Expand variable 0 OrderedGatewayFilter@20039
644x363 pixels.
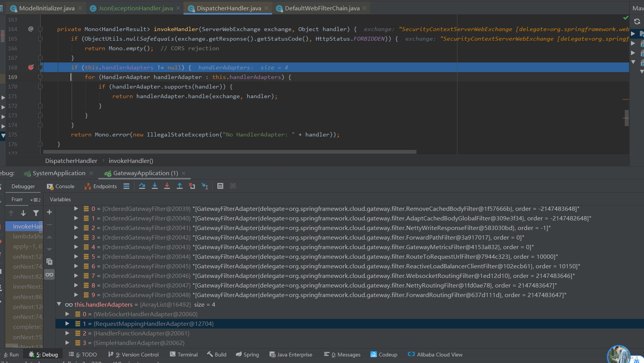[76, 209]
